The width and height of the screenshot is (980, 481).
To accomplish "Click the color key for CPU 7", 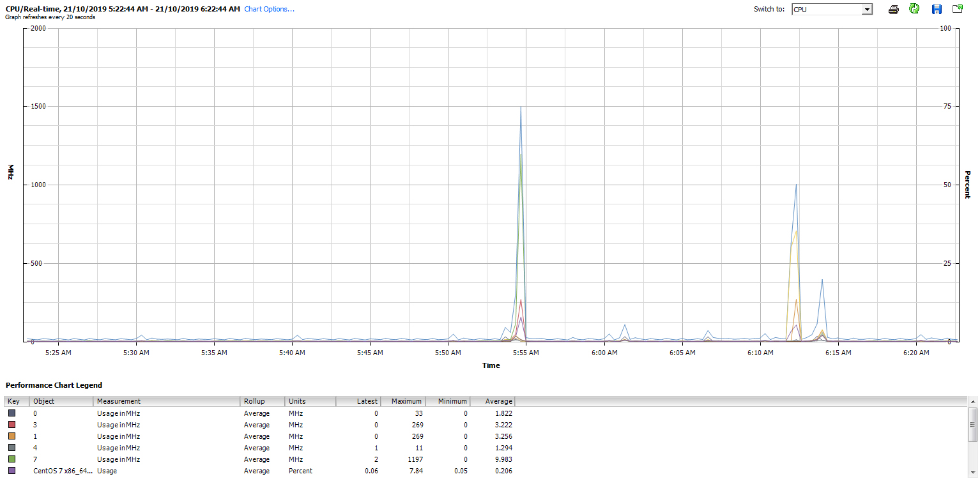I will click(x=11, y=459).
